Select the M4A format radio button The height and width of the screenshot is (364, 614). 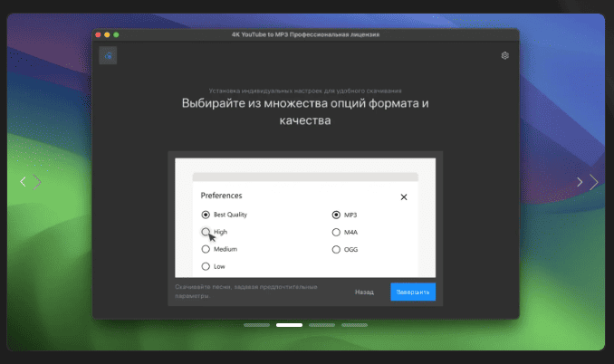(x=336, y=232)
